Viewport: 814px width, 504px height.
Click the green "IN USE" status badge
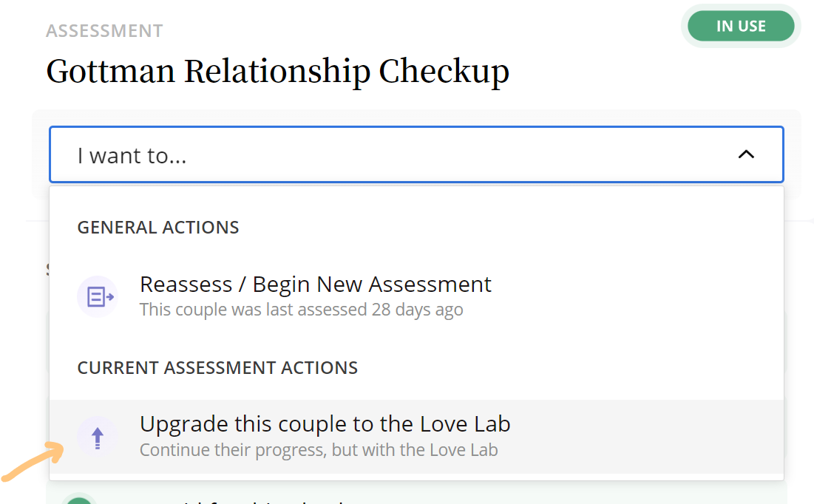tap(741, 27)
